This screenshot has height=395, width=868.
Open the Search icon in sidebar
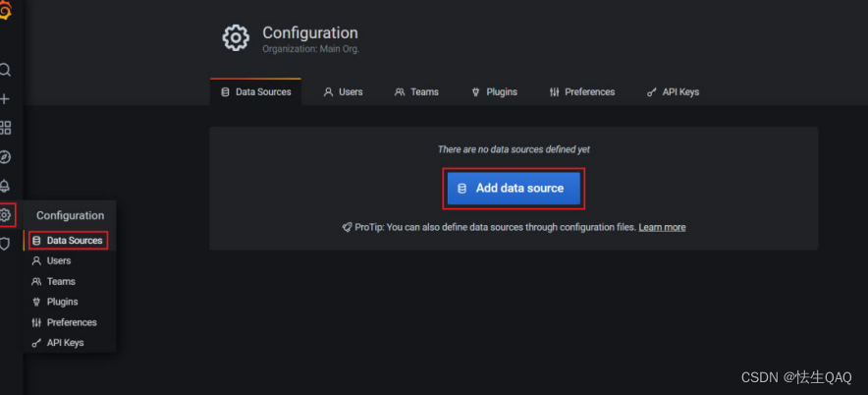(x=5, y=71)
